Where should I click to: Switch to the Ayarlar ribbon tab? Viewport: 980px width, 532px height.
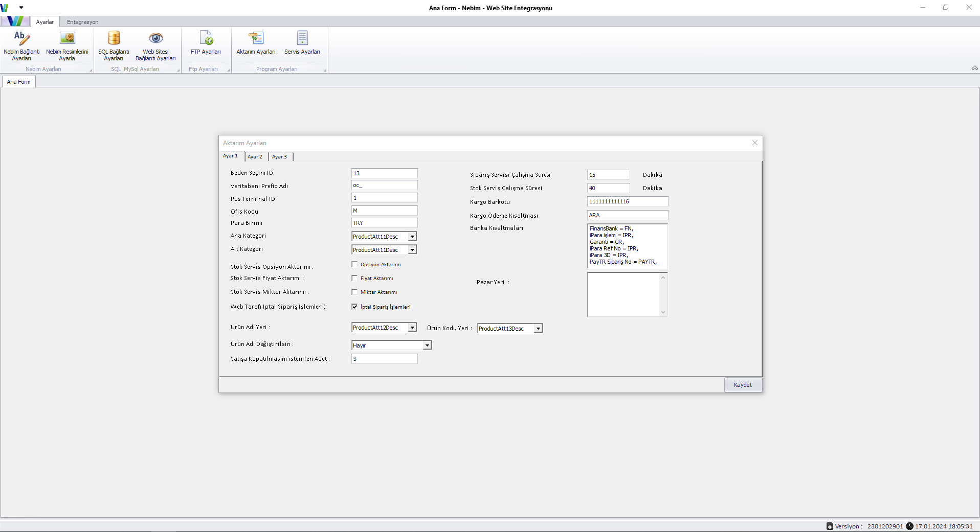coord(45,22)
